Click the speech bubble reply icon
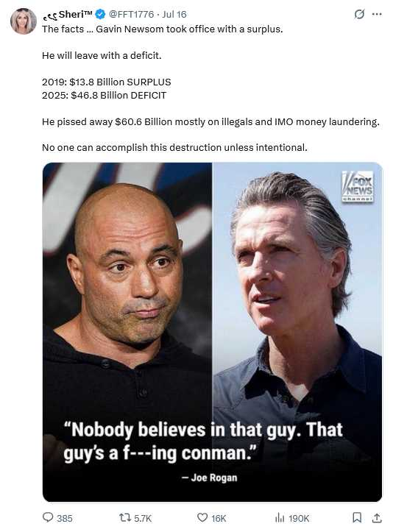The image size is (393, 532). click(48, 517)
